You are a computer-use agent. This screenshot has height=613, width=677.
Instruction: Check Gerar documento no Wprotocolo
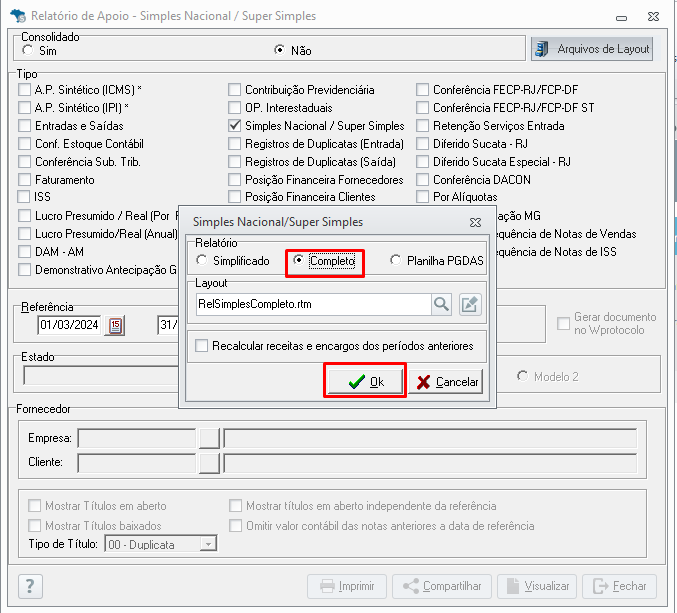click(563, 323)
